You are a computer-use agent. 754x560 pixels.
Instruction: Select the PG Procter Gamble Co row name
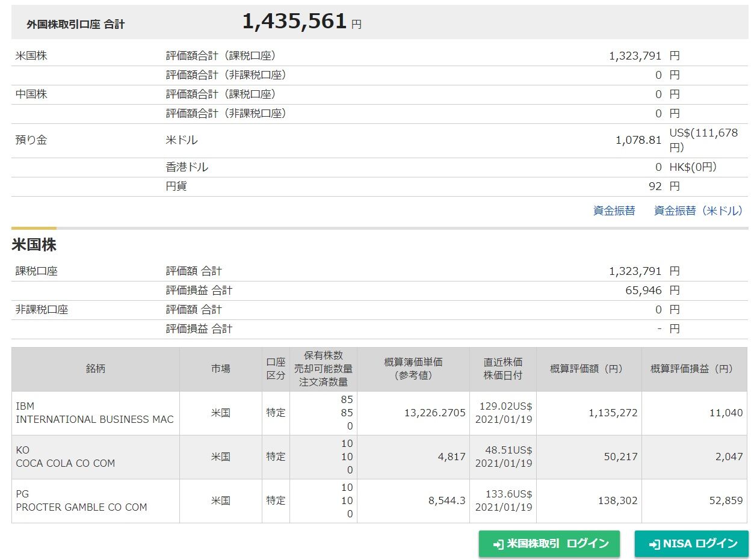[81, 500]
